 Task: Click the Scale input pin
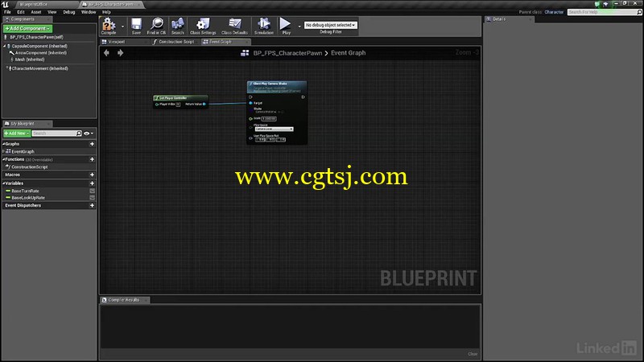tap(250, 118)
